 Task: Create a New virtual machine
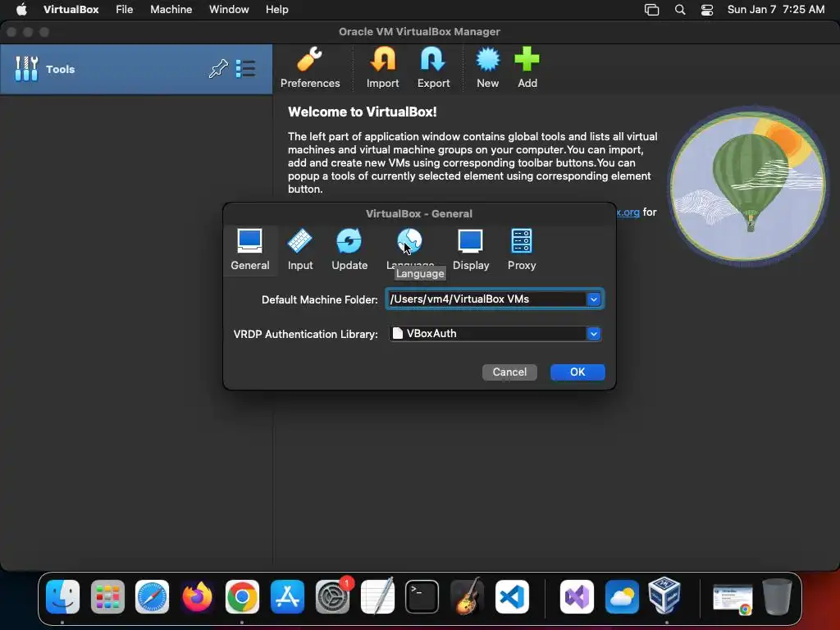(487, 68)
